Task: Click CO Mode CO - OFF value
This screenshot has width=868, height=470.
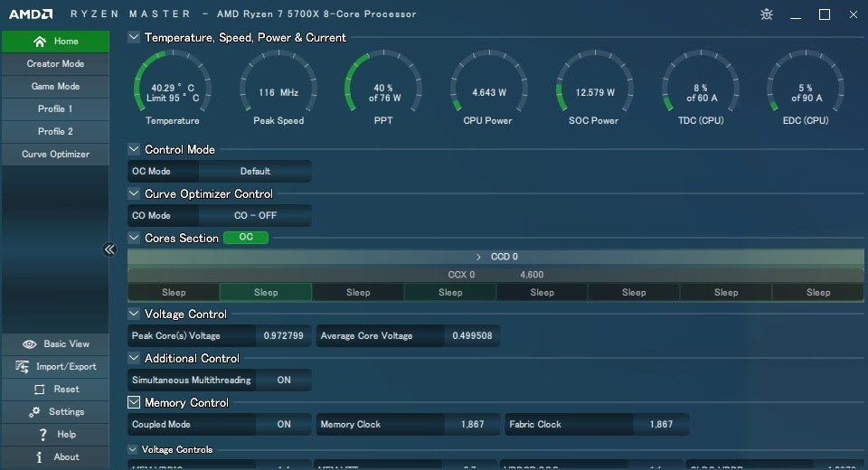Action: tap(255, 216)
